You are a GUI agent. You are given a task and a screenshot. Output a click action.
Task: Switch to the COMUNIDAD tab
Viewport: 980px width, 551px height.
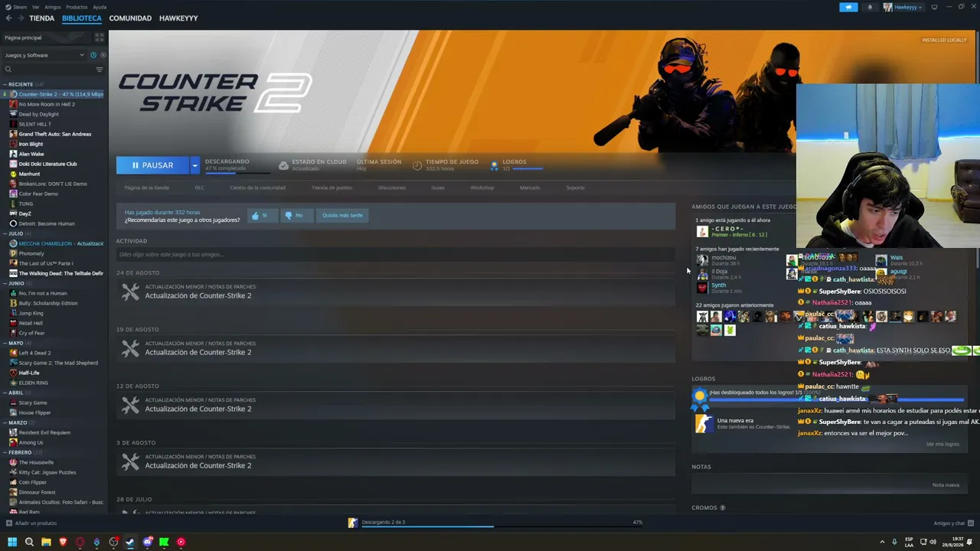click(x=130, y=18)
